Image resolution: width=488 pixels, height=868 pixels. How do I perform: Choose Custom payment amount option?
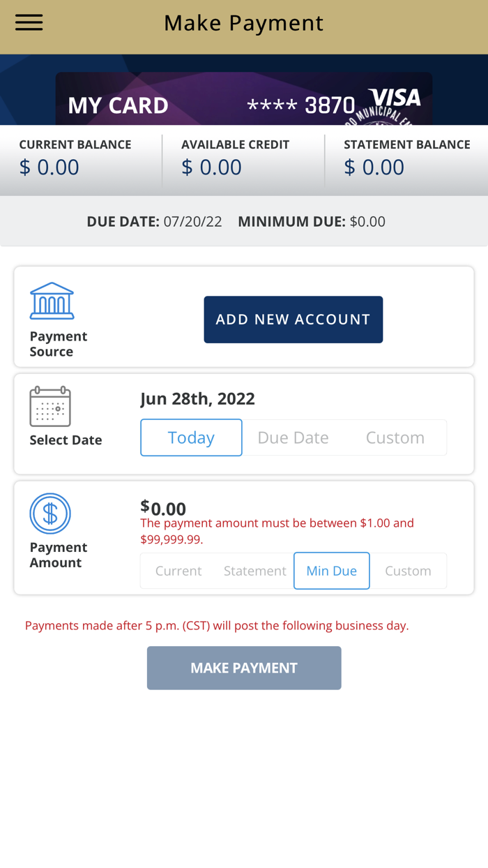pyautogui.click(x=408, y=571)
